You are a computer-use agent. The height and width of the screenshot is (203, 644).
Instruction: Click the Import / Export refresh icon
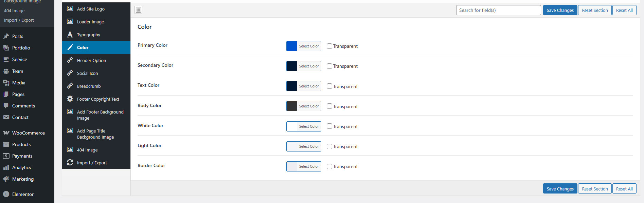click(x=70, y=163)
